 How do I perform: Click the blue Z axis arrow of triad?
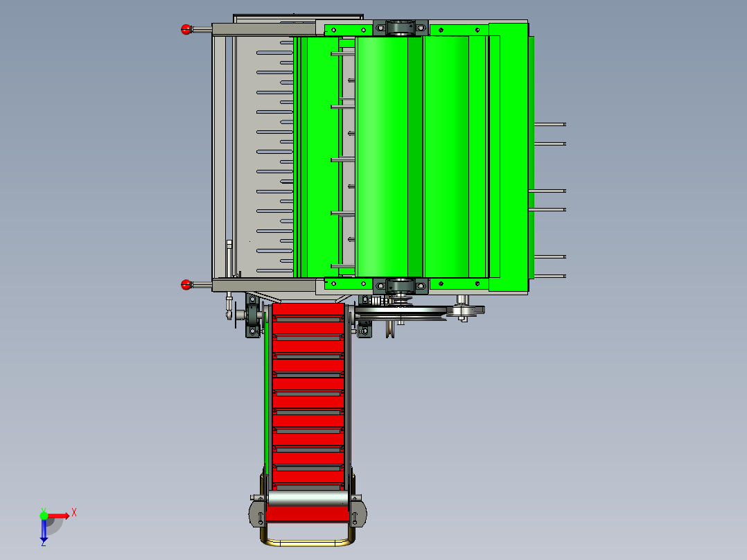tap(44, 530)
